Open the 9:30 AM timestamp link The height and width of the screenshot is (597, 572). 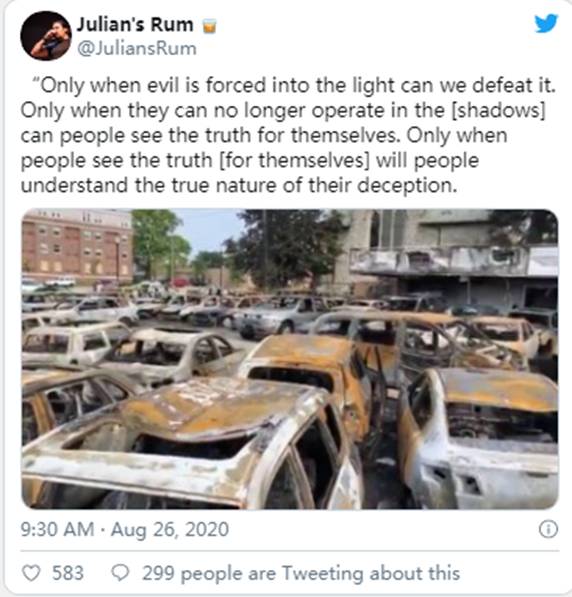(58, 529)
